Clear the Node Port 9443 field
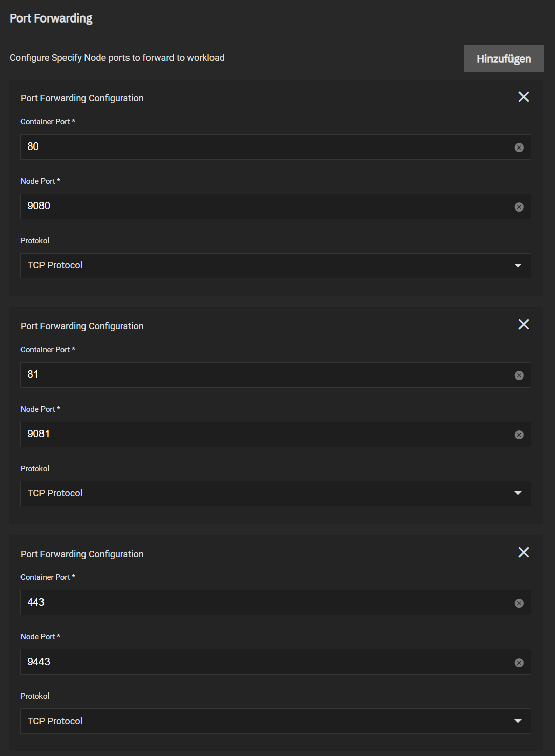This screenshot has height=756, width=555. tap(519, 663)
